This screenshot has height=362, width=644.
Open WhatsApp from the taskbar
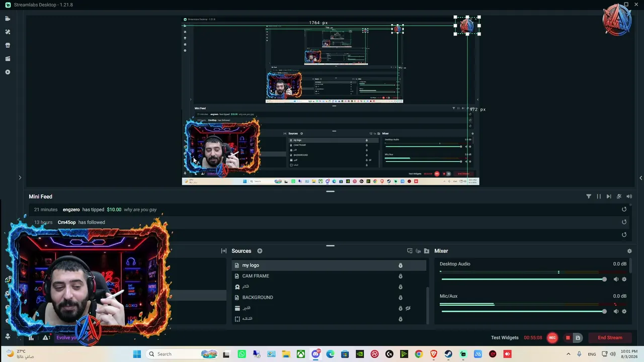click(242, 354)
